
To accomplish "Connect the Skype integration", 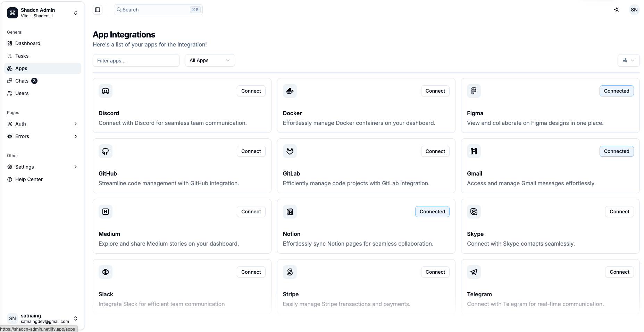I will (x=619, y=212).
